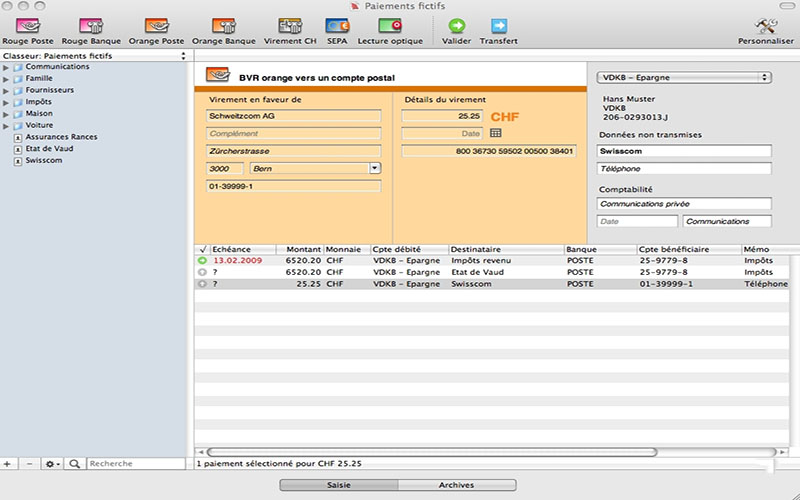Expand the Fournisseurs folder
Screen dimensions: 800x500
6,91
